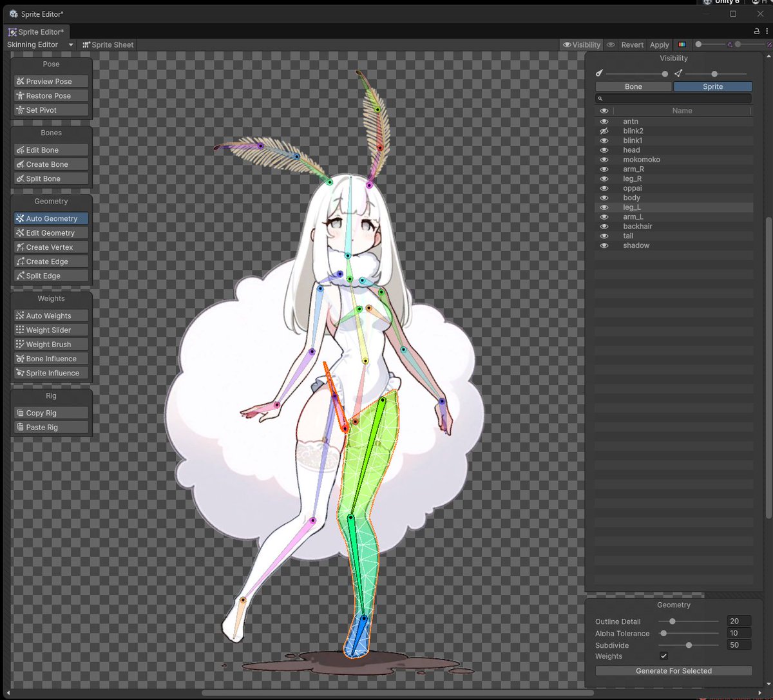Click the Outline Detail value field
This screenshot has width=773, height=700.
click(x=739, y=621)
